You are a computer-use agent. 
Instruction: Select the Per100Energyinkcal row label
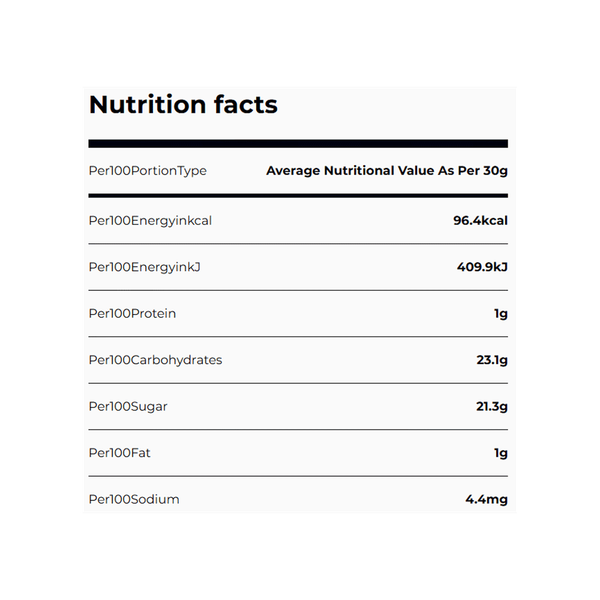click(x=150, y=220)
